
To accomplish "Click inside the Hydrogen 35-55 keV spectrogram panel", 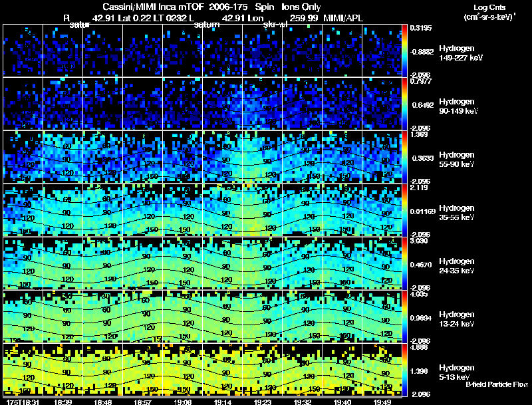I will pos(203,210).
